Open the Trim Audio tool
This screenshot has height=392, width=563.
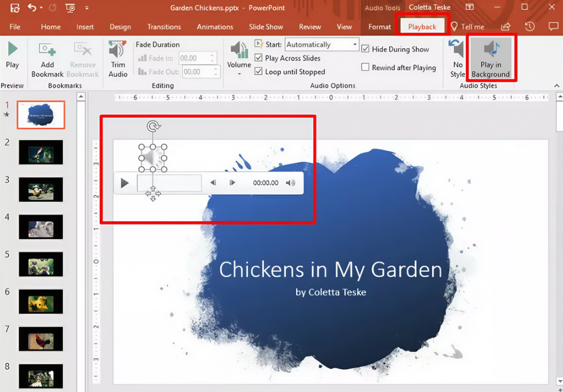[x=118, y=60]
